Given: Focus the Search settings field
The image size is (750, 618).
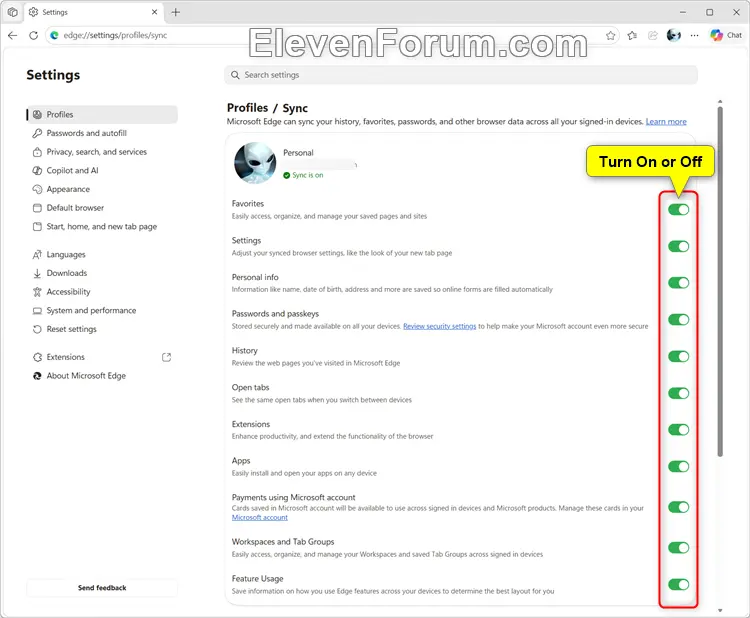Looking at the screenshot, I should tap(461, 75).
